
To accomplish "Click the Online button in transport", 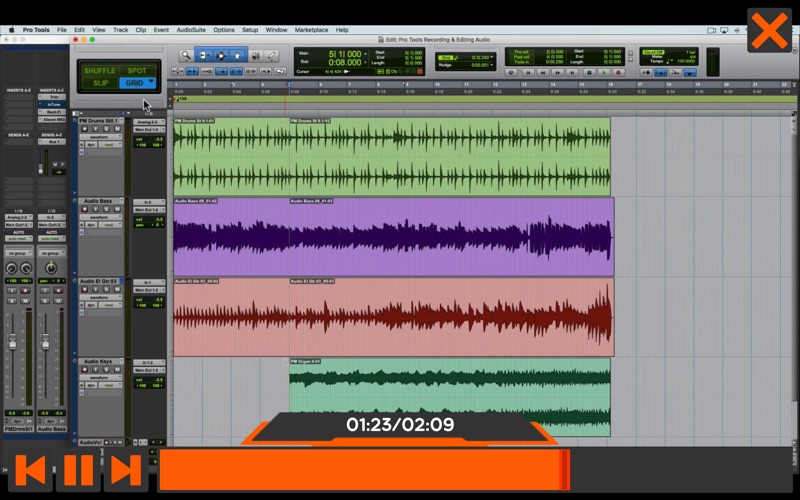I will pyautogui.click(x=511, y=73).
